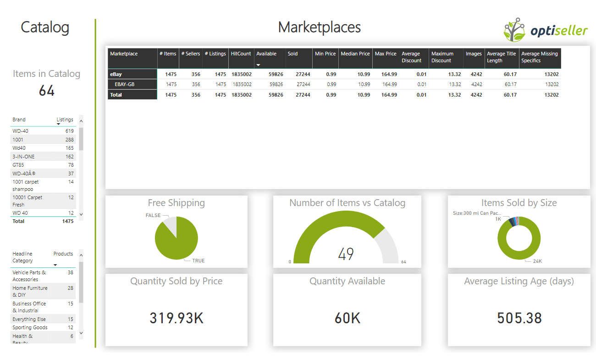Screen dimensions: 596x364
Task: Click the sort arrow under Listings header
Action: point(59,125)
